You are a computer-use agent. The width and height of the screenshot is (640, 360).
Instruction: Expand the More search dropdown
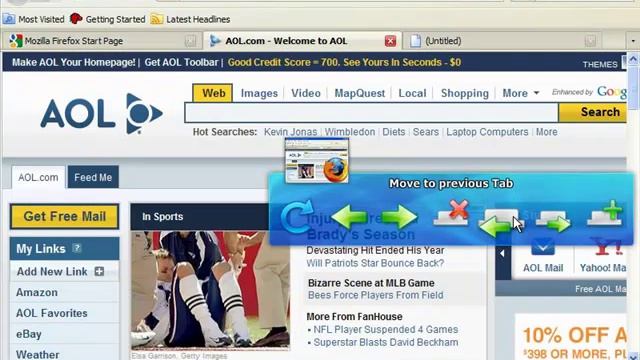[520, 93]
